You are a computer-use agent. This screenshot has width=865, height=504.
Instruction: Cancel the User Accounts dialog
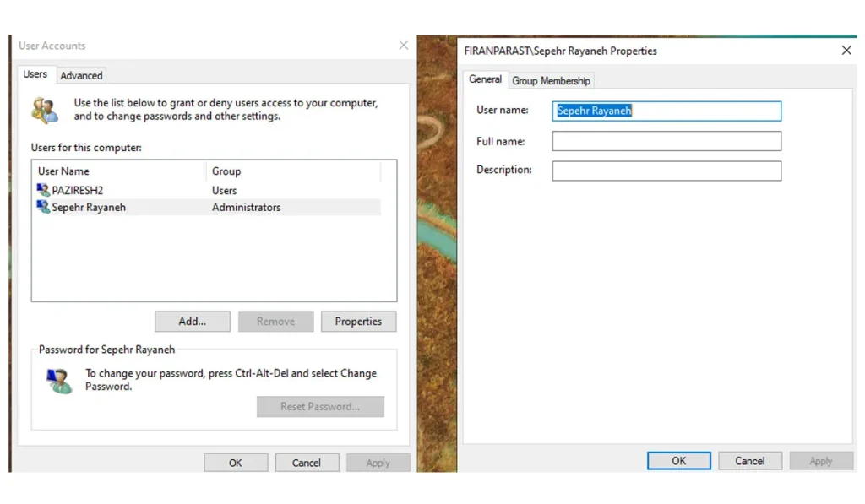[307, 463]
